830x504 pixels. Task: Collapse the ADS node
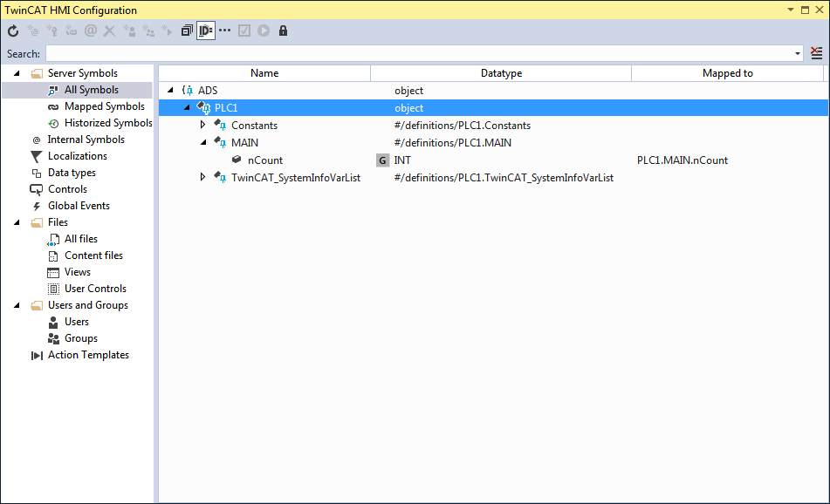(x=170, y=91)
